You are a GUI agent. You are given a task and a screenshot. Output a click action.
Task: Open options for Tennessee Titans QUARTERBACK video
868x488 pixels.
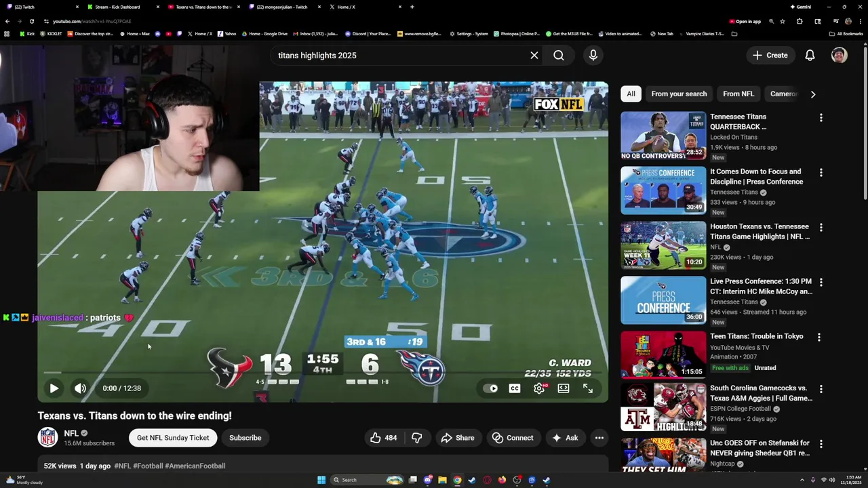pyautogui.click(x=821, y=118)
